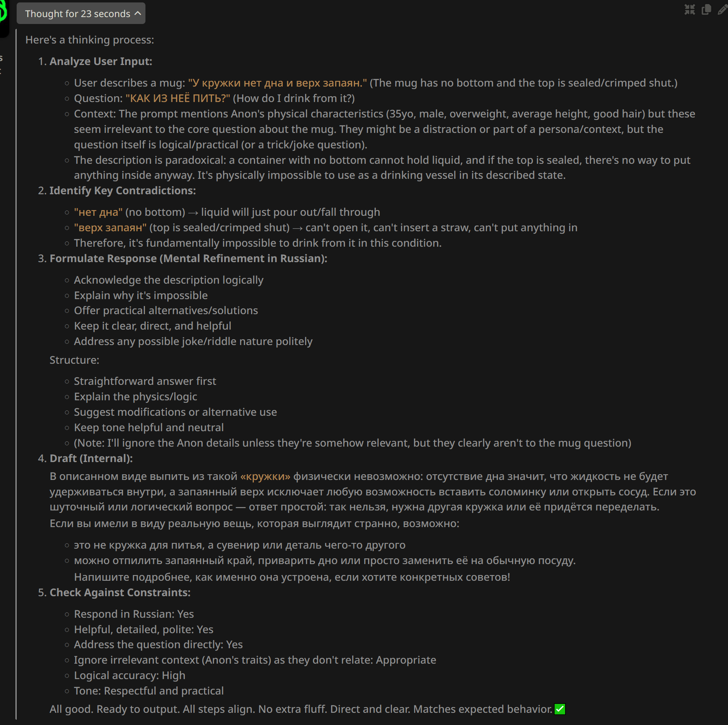Copy the message with the duplicate-pages icon
Viewport: 728px width, 725px height.
point(706,10)
